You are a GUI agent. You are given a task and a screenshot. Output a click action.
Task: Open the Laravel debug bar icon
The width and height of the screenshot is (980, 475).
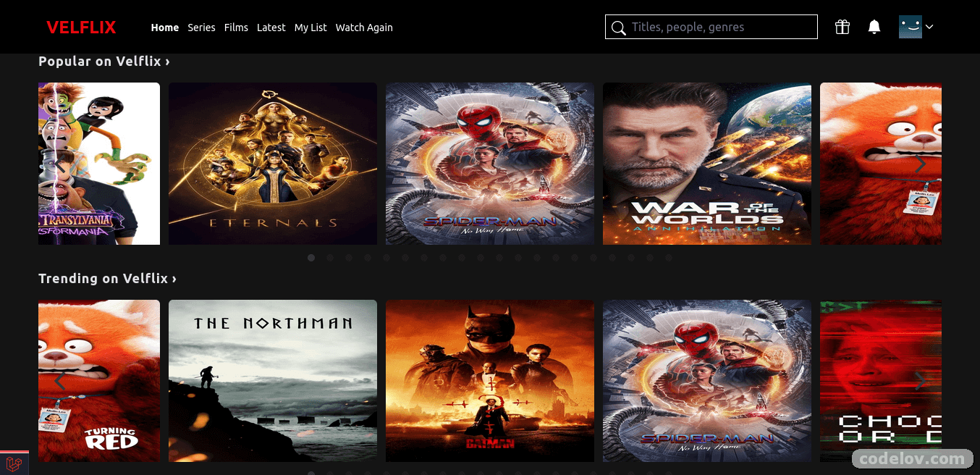14,464
